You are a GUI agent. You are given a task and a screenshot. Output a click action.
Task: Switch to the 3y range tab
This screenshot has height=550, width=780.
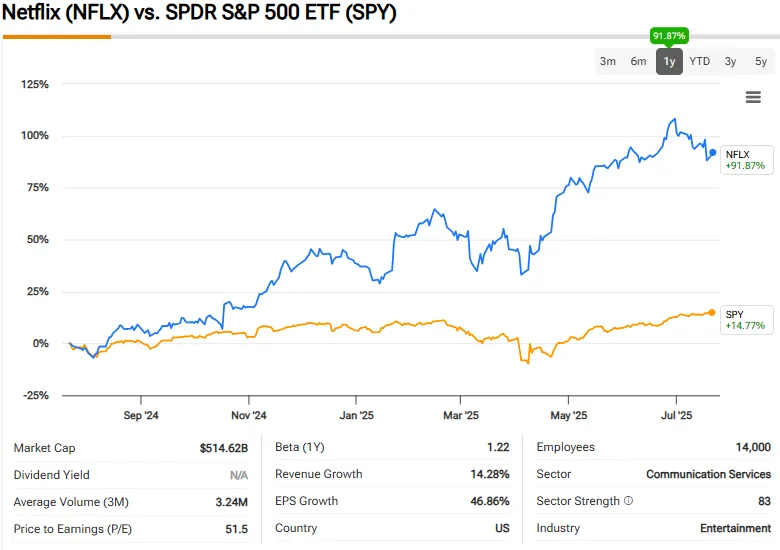coord(730,61)
